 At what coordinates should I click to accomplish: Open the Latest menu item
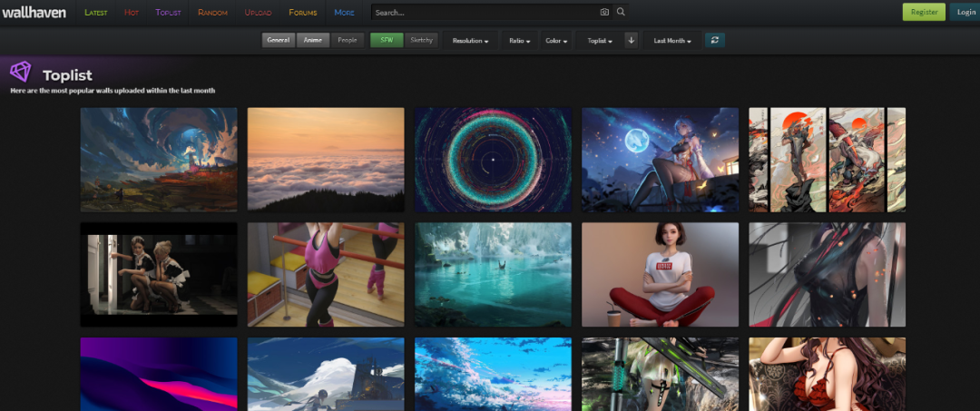pos(95,13)
